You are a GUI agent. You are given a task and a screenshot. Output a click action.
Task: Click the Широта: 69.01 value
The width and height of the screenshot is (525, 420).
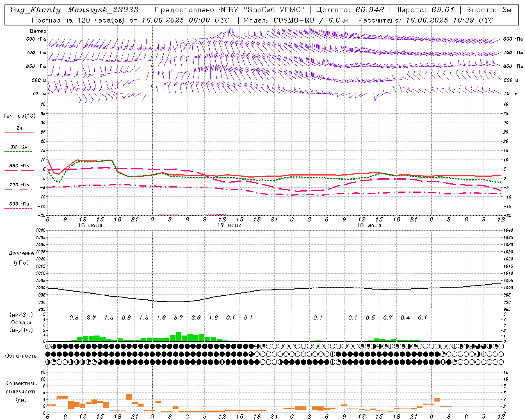tap(425, 10)
